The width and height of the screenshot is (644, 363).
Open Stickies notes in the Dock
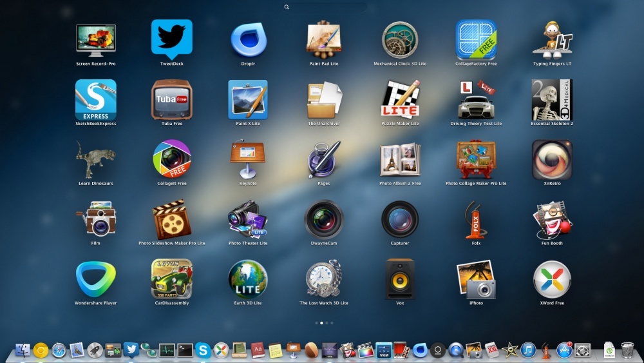point(276,351)
